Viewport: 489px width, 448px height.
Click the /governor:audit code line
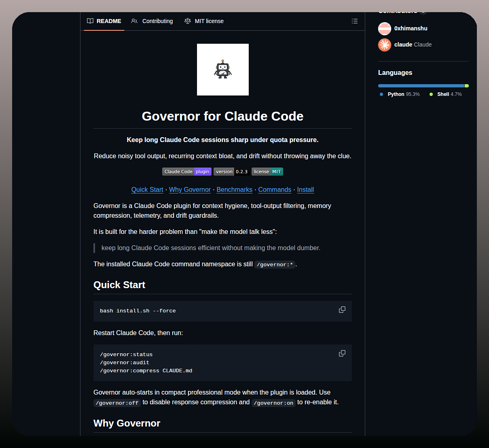click(x=125, y=363)
